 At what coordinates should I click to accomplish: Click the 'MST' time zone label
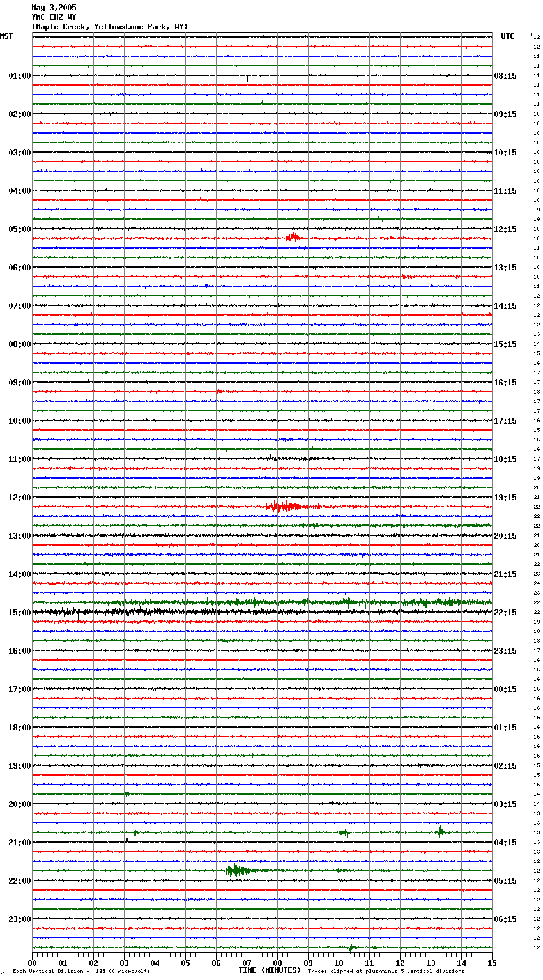pos(6,36)
